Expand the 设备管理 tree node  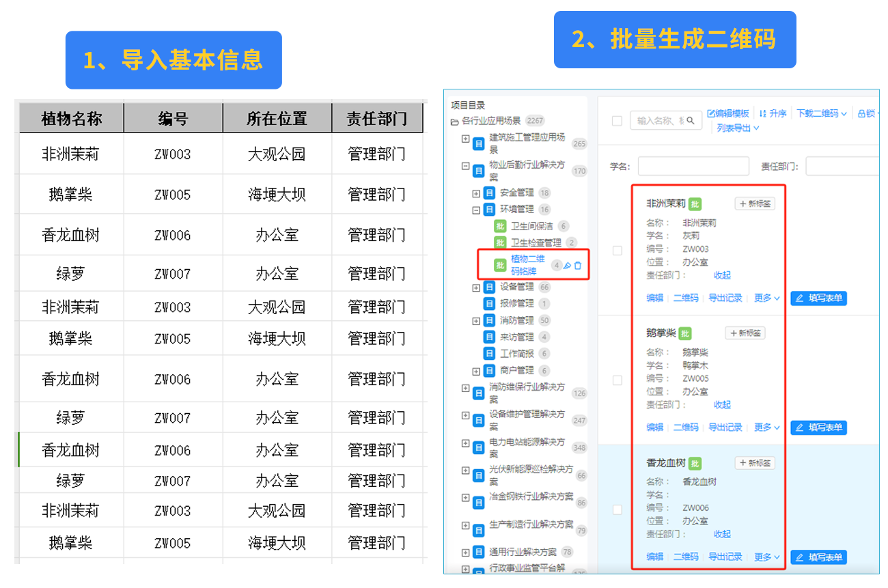click(x=475, y=287)
